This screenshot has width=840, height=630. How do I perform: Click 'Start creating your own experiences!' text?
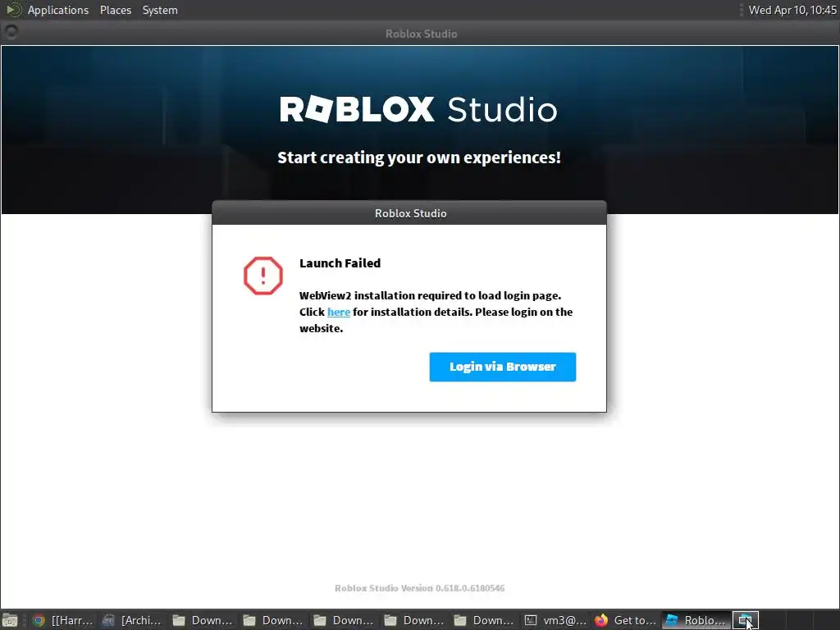point(419,157)
